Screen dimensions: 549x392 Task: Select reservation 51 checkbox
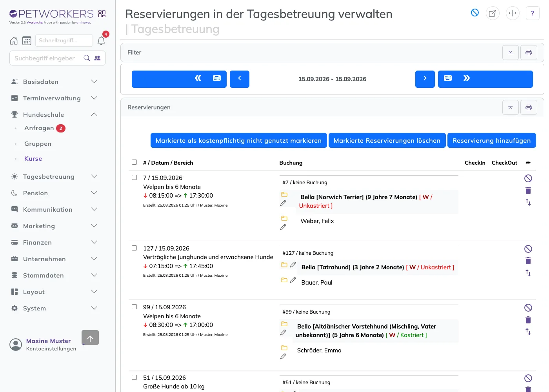134,377
